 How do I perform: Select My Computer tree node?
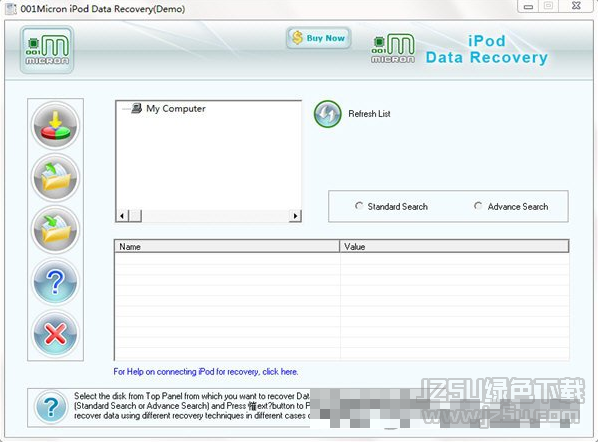[x=176, y=109]
